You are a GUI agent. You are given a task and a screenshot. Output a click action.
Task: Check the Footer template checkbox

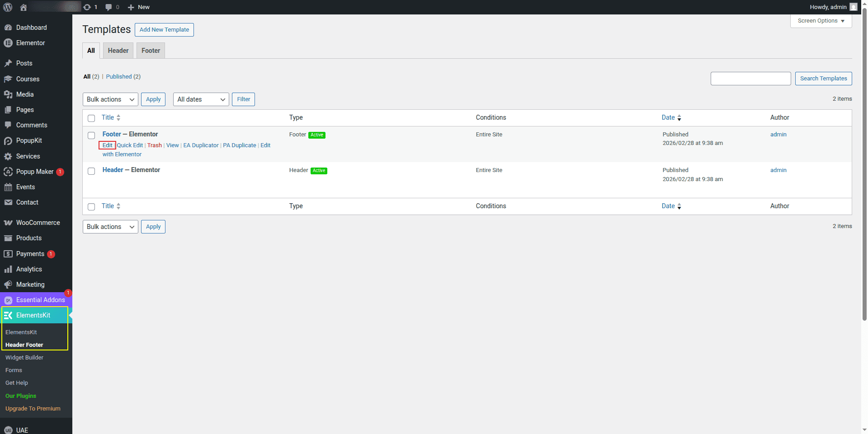point(91,135)
